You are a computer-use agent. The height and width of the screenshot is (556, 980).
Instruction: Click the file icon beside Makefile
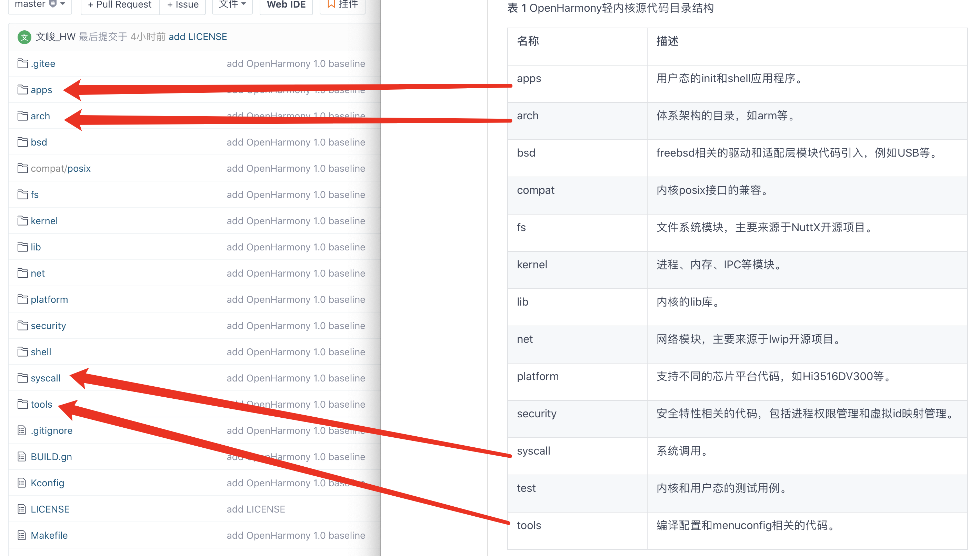(x=22, y=535)
